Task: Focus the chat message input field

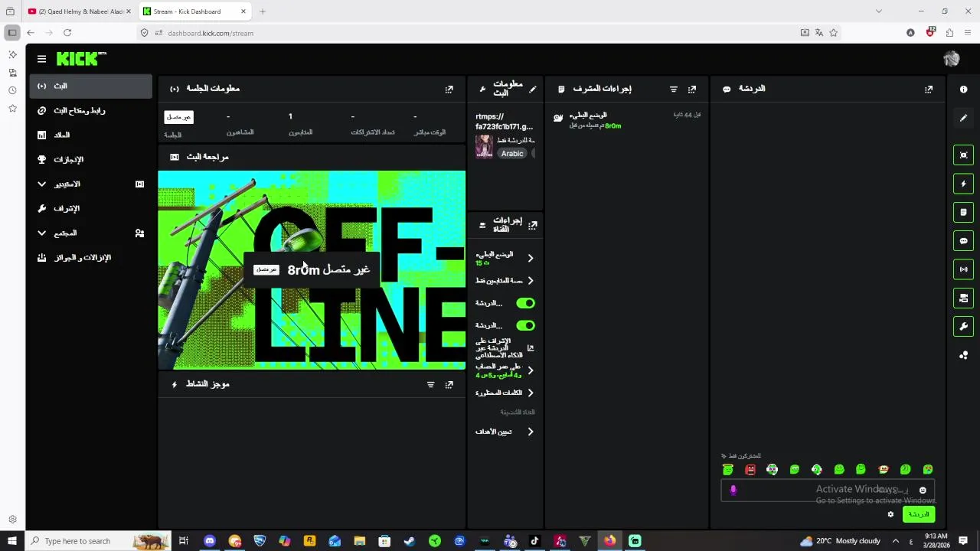Action: [828, 491]
